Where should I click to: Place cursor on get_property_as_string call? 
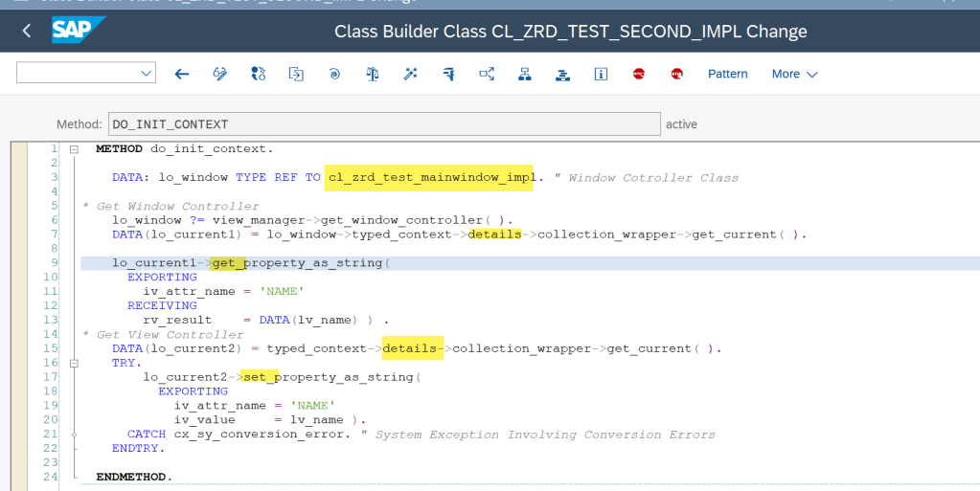[x=297, y=263]
